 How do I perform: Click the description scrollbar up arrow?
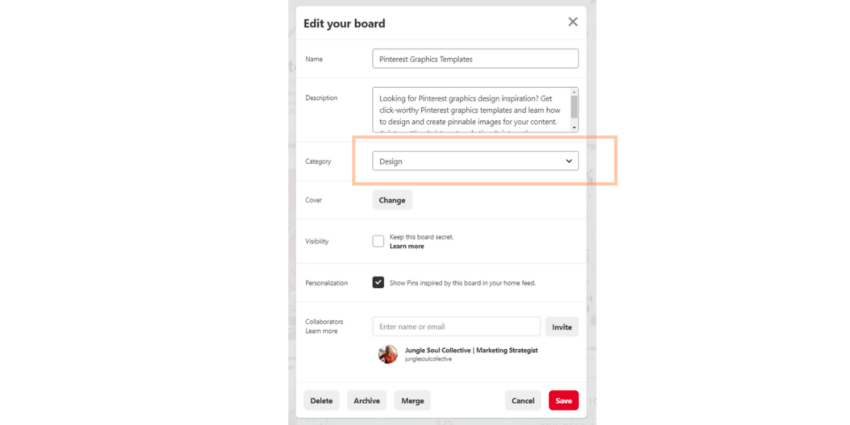click(x=574, y=93)
